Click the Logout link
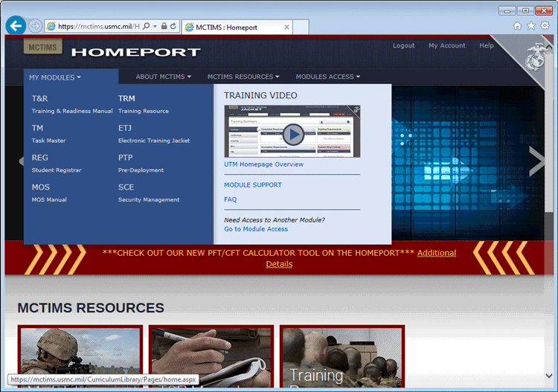 (x=403, y=45)
